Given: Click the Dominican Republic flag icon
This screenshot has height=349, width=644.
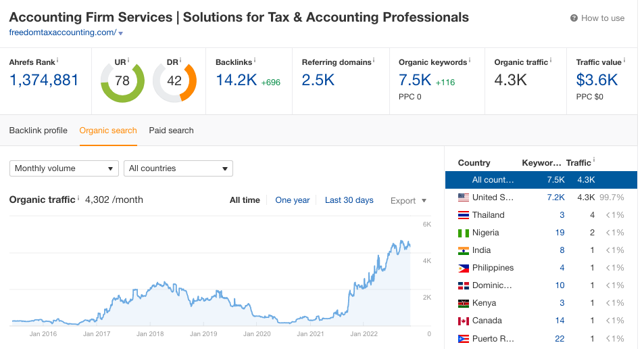Looking at the screenshot, I should coord(464,285).
